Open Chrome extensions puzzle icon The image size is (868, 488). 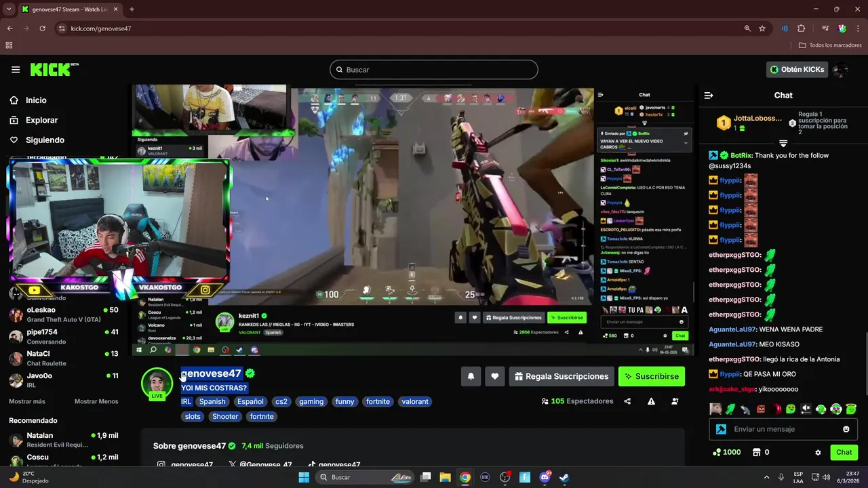(802, 28)
